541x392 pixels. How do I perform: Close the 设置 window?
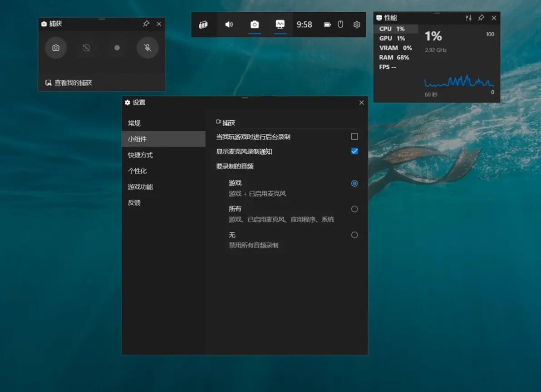click(362, 103)
